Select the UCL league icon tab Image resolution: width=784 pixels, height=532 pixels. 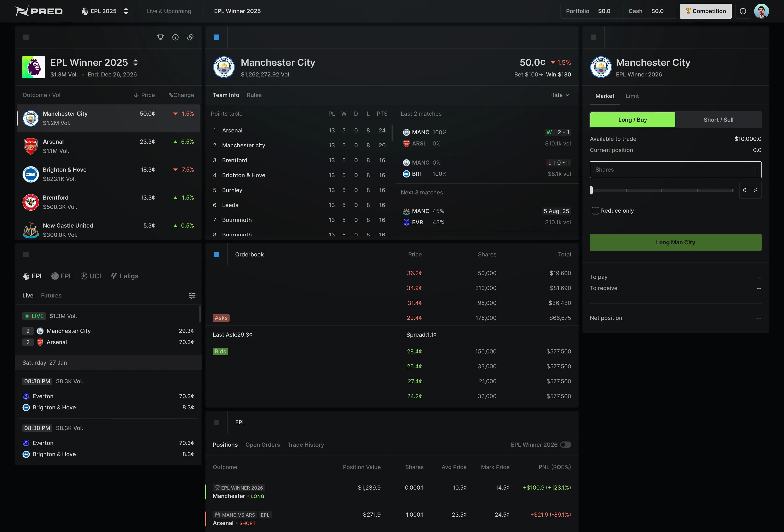click(91, 276)
